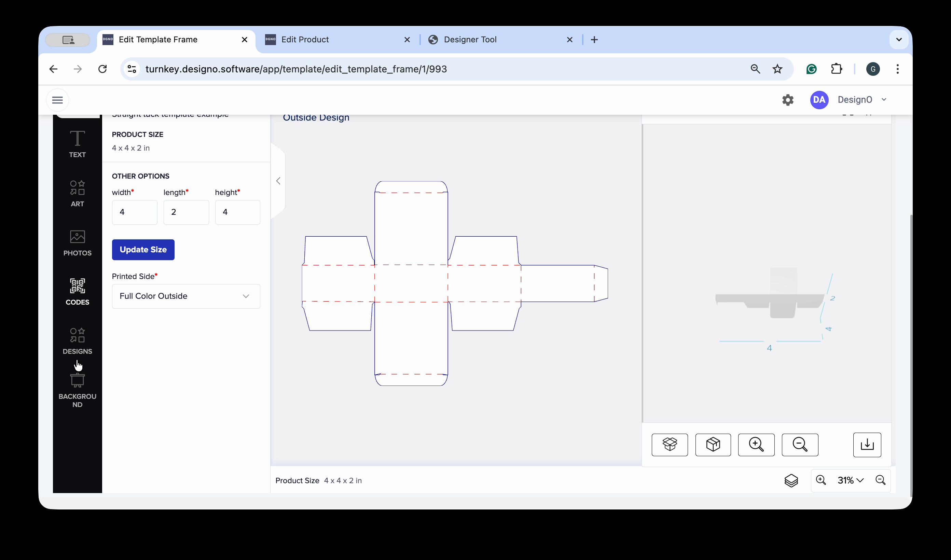Screen dimensions: 951x560
Task: Zoom in the 3D preview
Action: coord(756,445)
